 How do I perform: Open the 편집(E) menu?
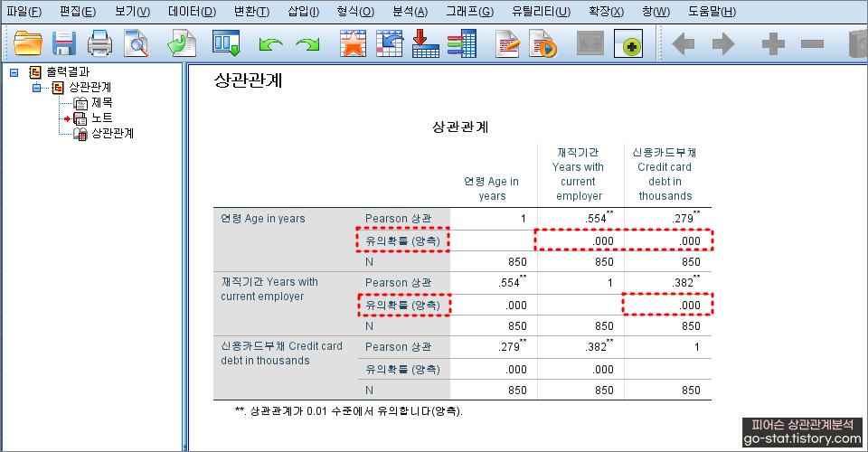tap(78, 12)
